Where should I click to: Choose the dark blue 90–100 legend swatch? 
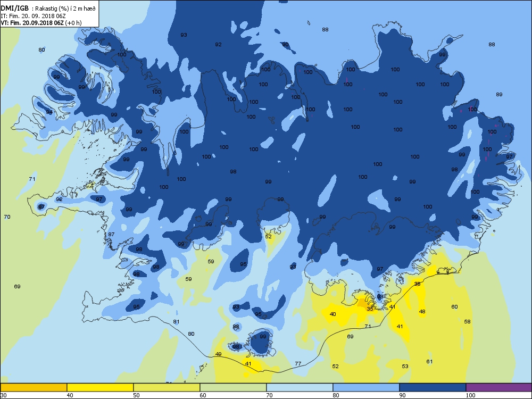point(432,387)
